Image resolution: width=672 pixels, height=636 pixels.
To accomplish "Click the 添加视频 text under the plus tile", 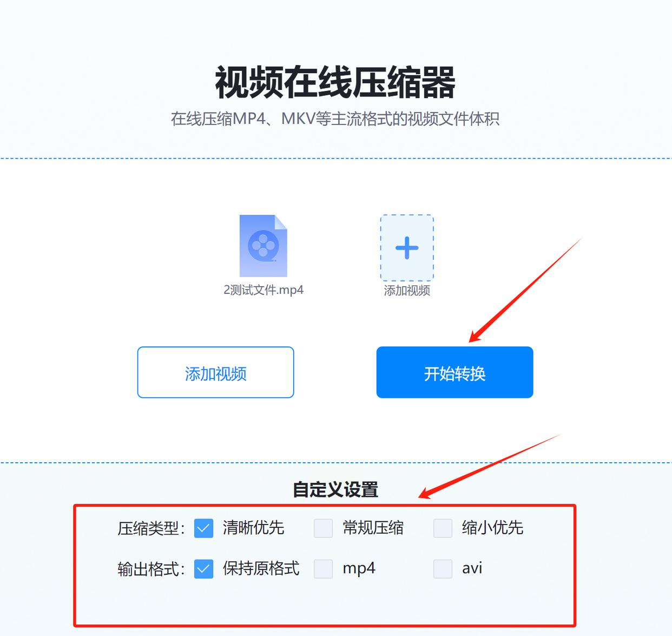I will pos(407,291).
